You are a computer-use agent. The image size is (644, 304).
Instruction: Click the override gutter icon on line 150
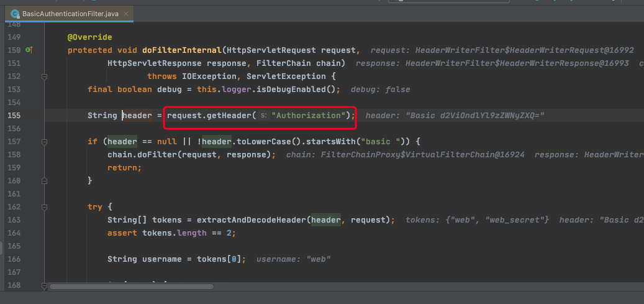coord(29,50)
